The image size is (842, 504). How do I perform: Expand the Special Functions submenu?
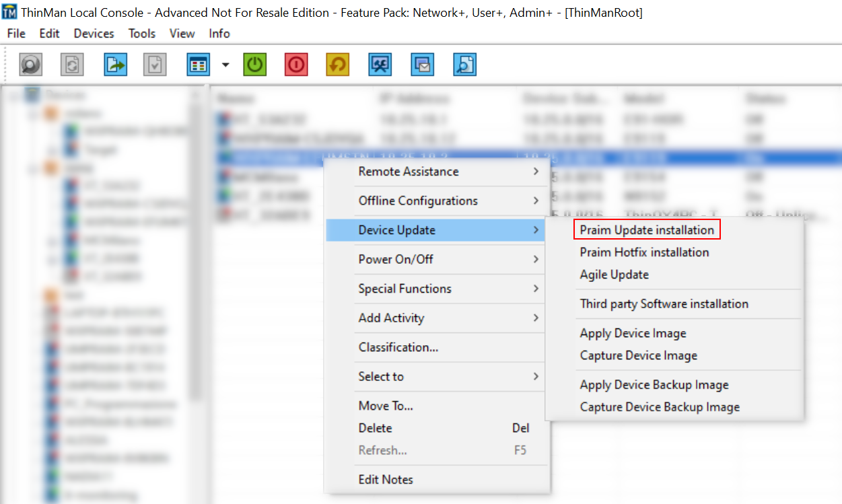[x=435, y=289]
